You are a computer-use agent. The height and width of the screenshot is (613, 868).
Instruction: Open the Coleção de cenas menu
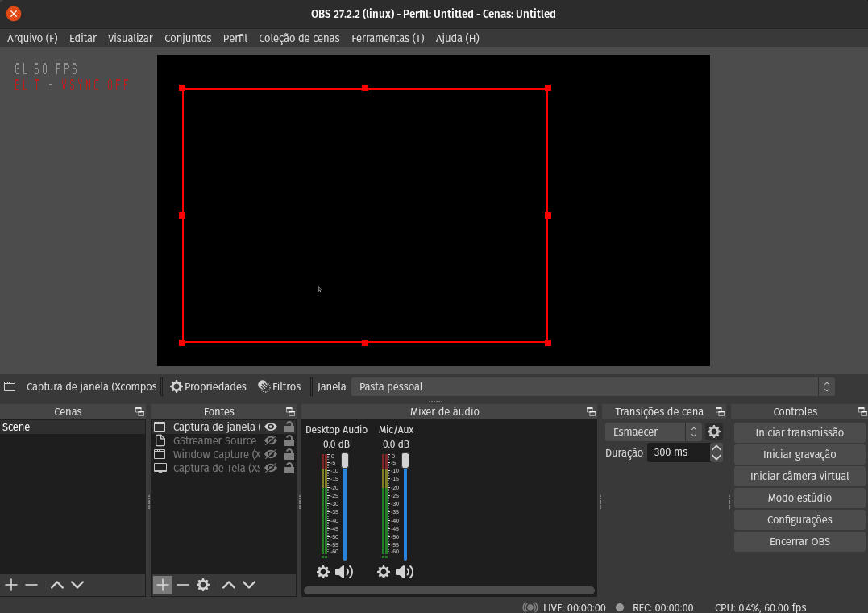click(x=299, y=38)
